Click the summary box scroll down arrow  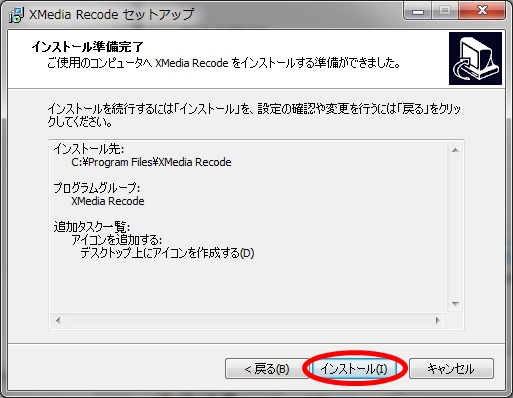point(455,303)
